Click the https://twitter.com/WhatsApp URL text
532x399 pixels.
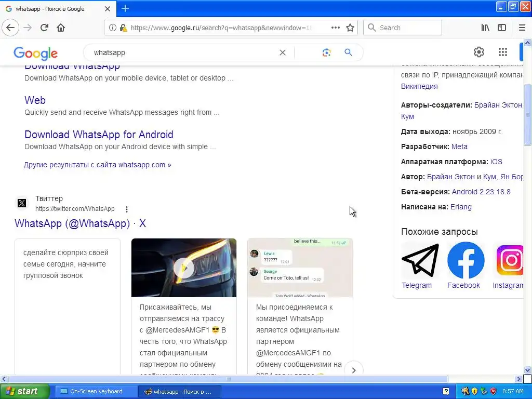pos(75,209)
